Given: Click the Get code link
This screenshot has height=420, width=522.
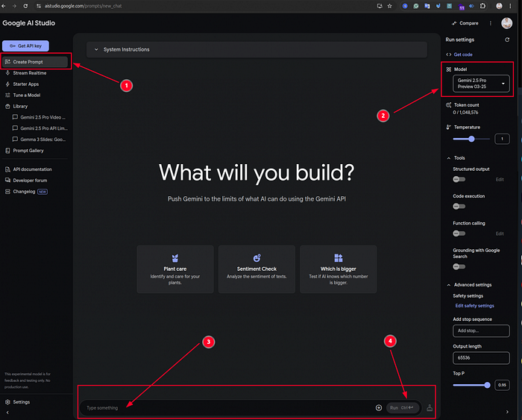Looking at the screenshot, I should pos(463,54).
